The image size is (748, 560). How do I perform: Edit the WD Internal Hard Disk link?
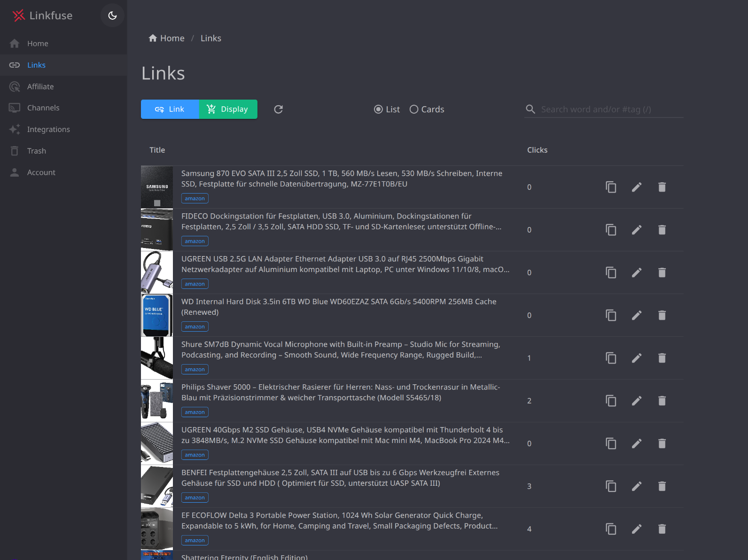click(x=637, y=315)
